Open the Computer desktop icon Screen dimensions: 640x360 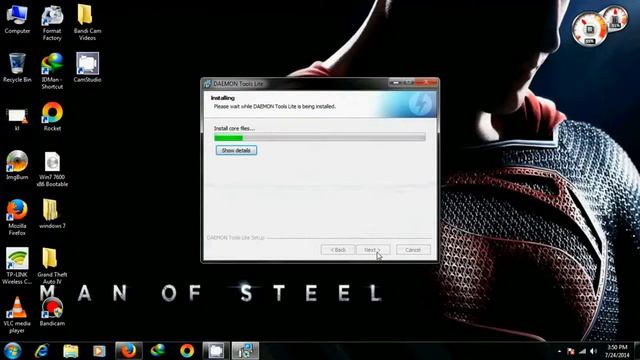(17, 19)
